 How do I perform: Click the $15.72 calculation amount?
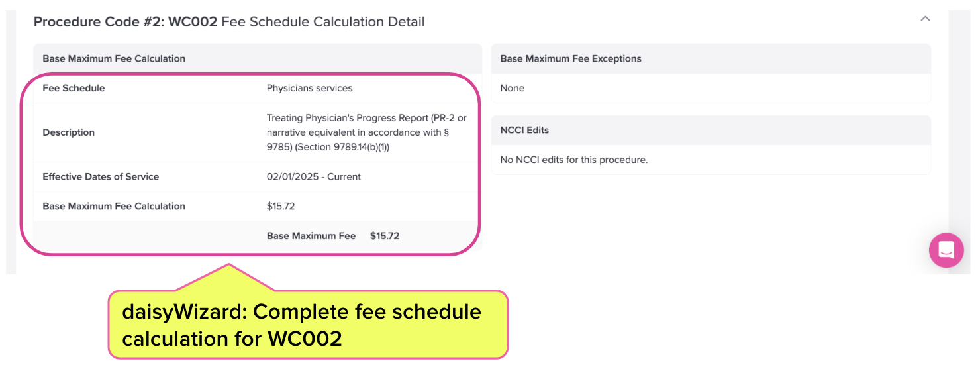pyautogui.click(x=281, y=206)
